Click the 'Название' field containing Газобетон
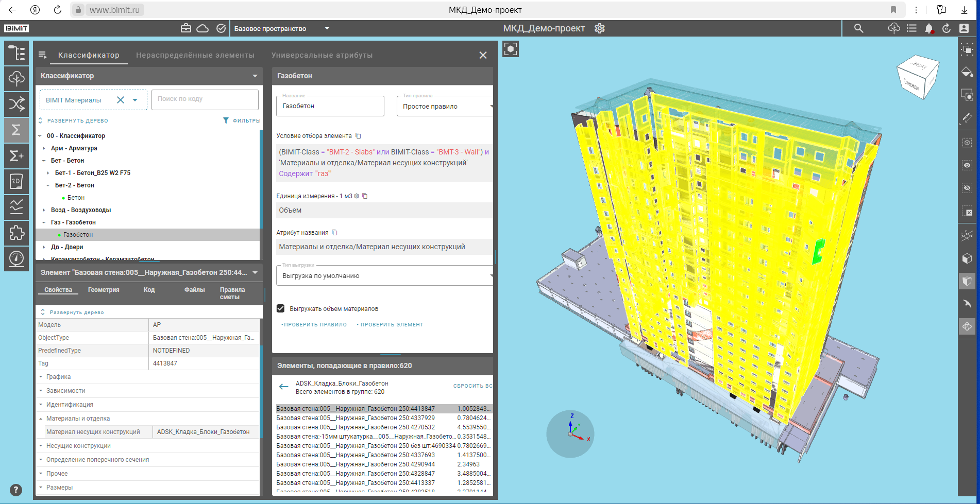980x504 pixels. [x=330, y=106]
